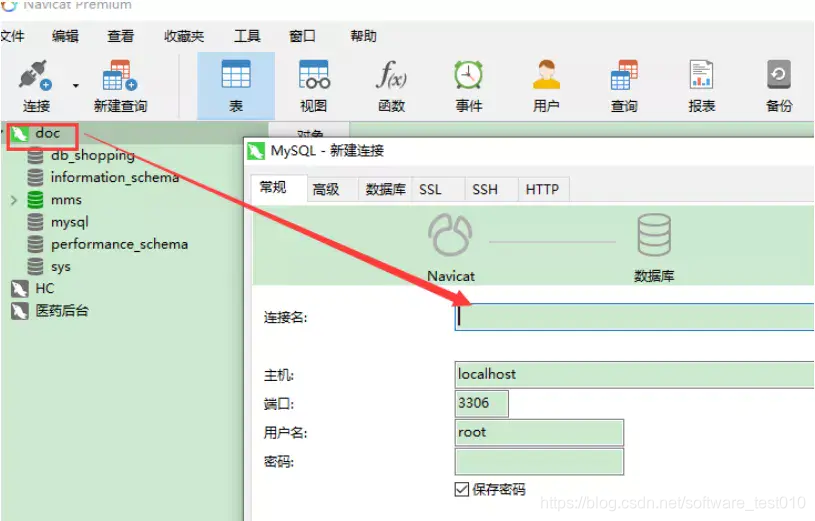Open the View (视图) toolbar icon

314,74
